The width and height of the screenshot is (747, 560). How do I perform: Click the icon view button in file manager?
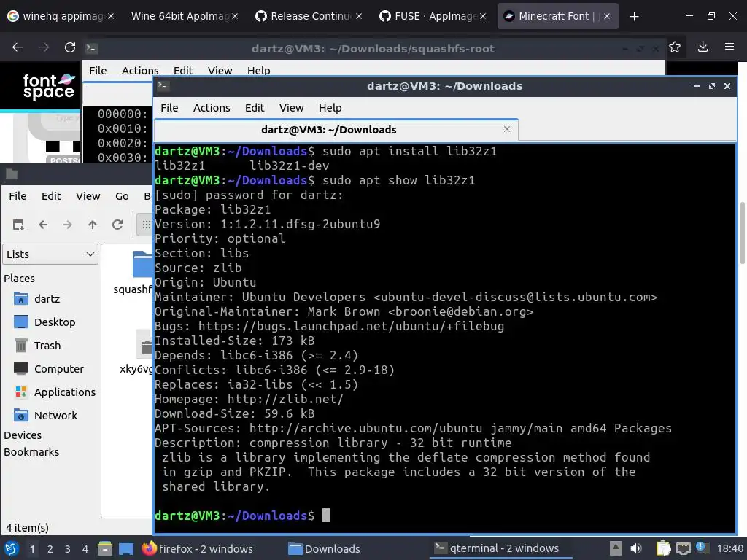145,225
